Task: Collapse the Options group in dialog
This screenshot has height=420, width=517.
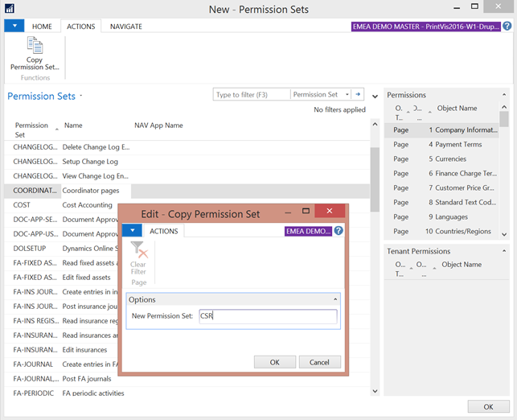Action: pos(335,299)
